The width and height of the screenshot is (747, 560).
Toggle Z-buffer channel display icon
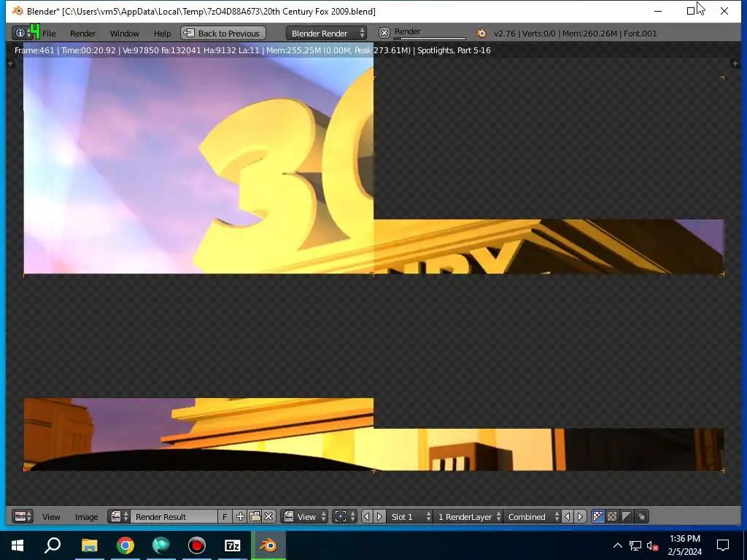pos(641,517)
